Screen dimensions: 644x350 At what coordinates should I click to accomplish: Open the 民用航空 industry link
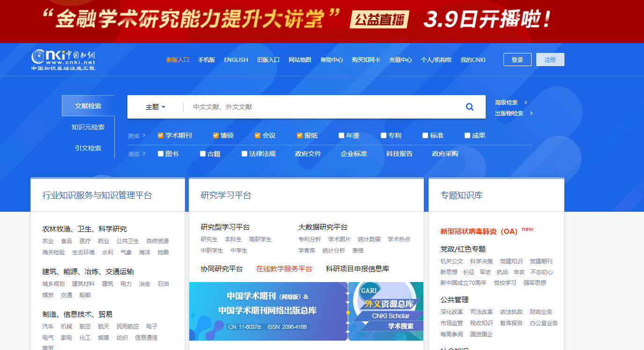128,326
